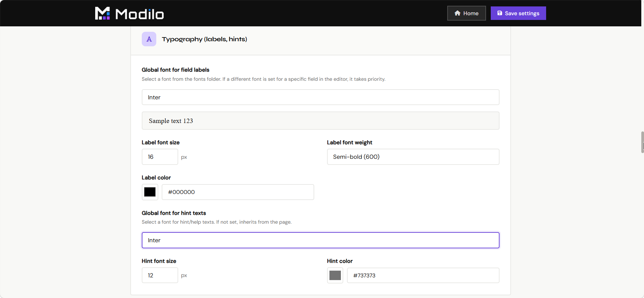This screenshot has height=298, width=644.
Task: Click the Hint color label text
Action: tap(340, 261)
